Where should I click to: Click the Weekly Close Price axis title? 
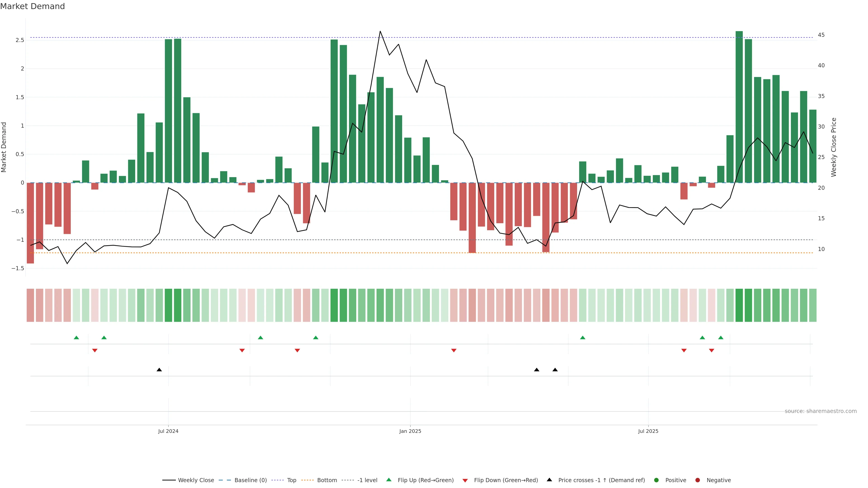pos(834,147)
